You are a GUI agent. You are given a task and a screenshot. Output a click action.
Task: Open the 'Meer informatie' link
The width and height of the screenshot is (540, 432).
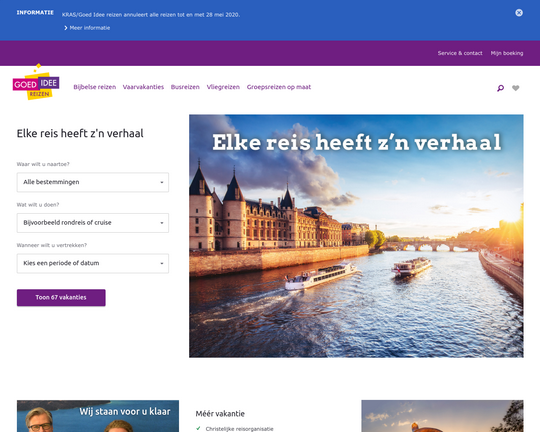click(x=90, y=28)
